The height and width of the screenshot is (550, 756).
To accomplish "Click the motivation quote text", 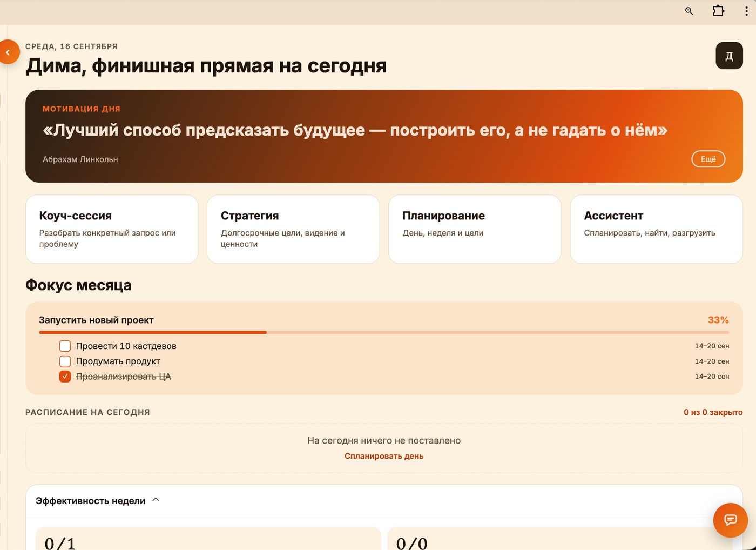I will coord(355,130).
